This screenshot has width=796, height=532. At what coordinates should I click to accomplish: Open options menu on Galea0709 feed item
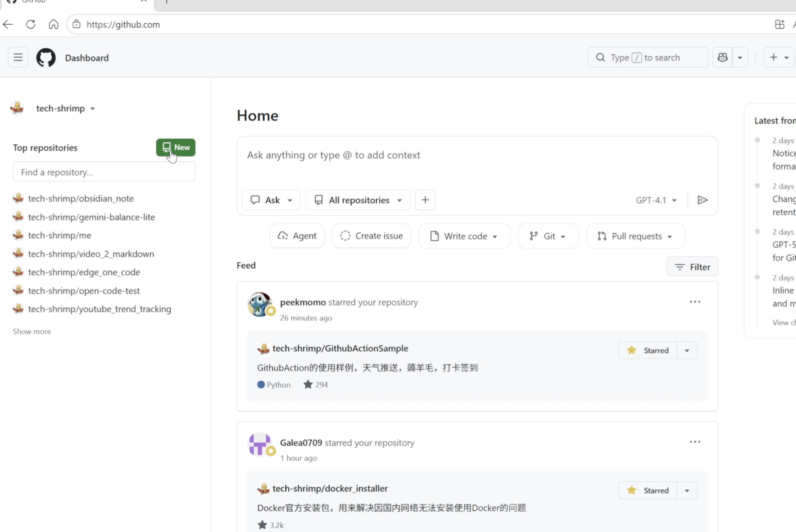click(x=695, y=442)
